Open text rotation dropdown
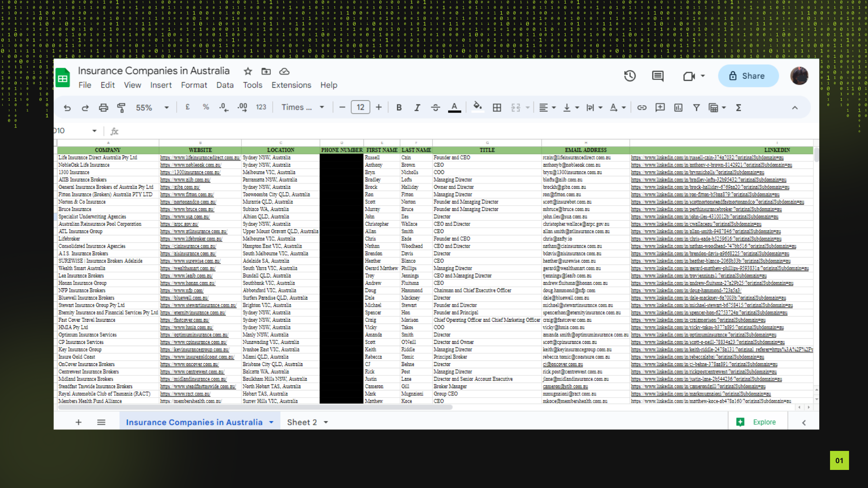868x488 pixels. (x=618, y=108)
